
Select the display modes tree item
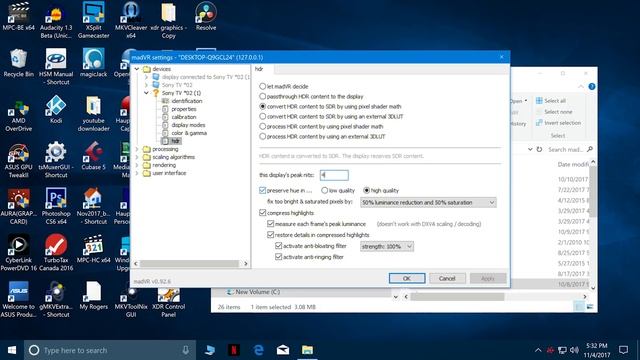pyautogui.click(x=188, y=125)
